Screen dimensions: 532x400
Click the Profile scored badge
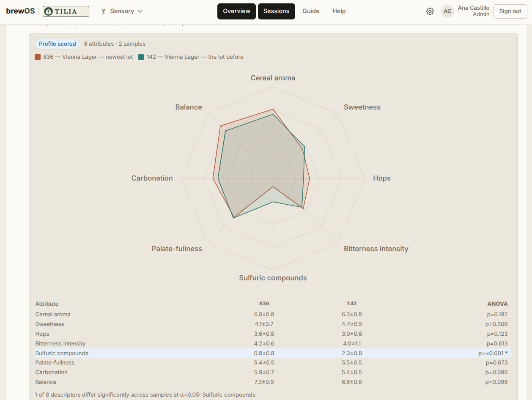coord(58,44)
